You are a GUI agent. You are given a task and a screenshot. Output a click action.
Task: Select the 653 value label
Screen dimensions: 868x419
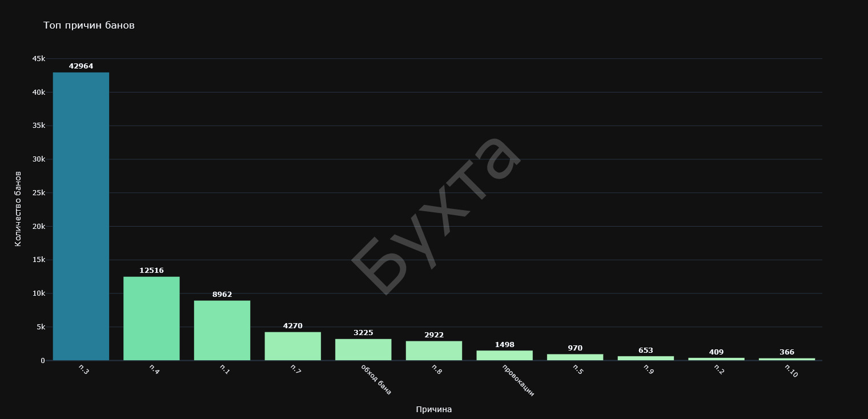646,350
